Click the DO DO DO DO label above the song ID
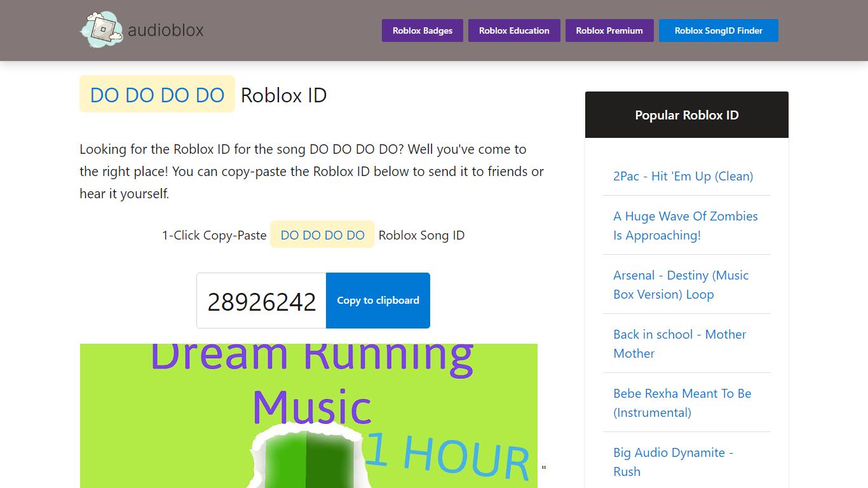The height and width of the screenshot is (488, 868). (322, 234)
